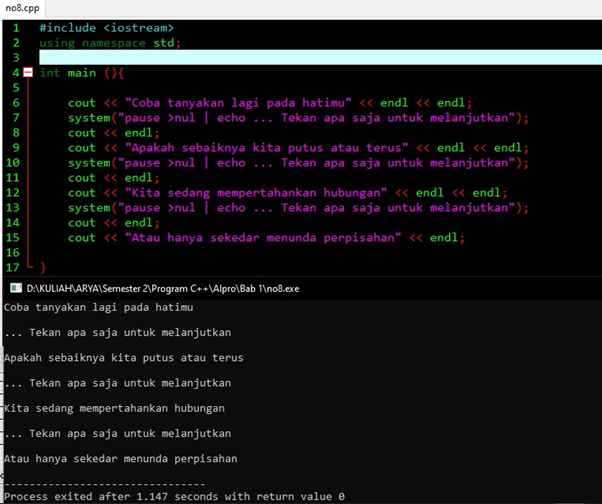Click the 'Process exited after 1.147 seconds' line
The height and width of the screenshot is (504, 602).
click(x=174, y=496)
